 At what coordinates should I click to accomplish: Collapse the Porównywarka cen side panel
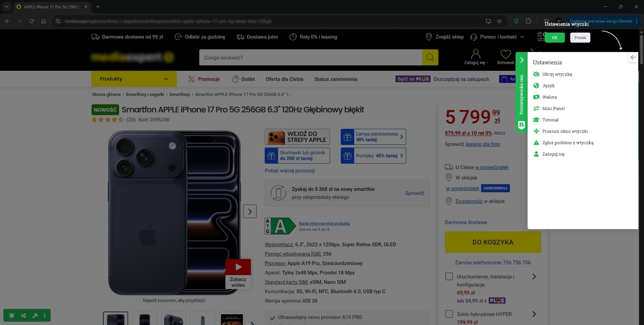(x=521, y=60)
